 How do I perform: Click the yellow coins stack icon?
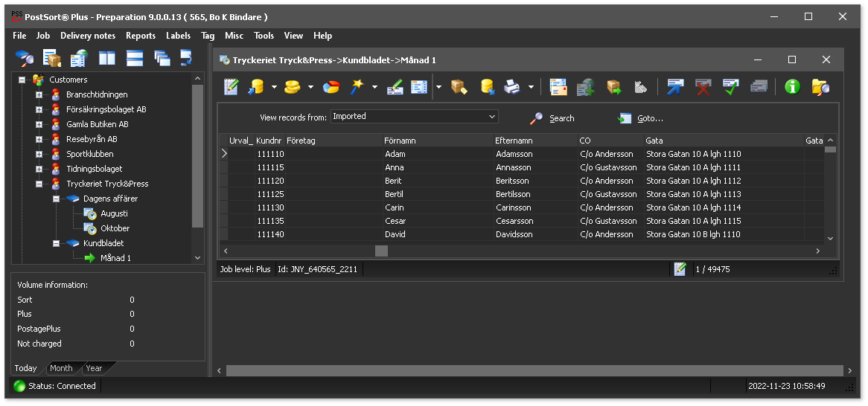293,87
